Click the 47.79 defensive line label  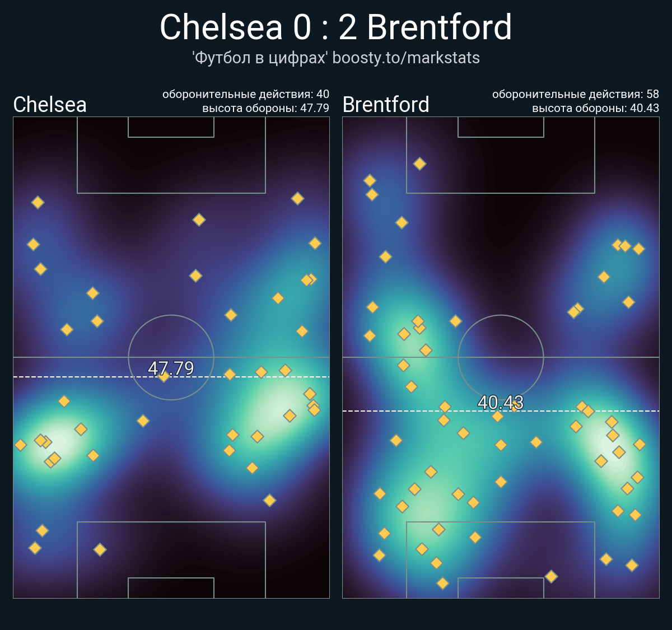coord(171,368)
